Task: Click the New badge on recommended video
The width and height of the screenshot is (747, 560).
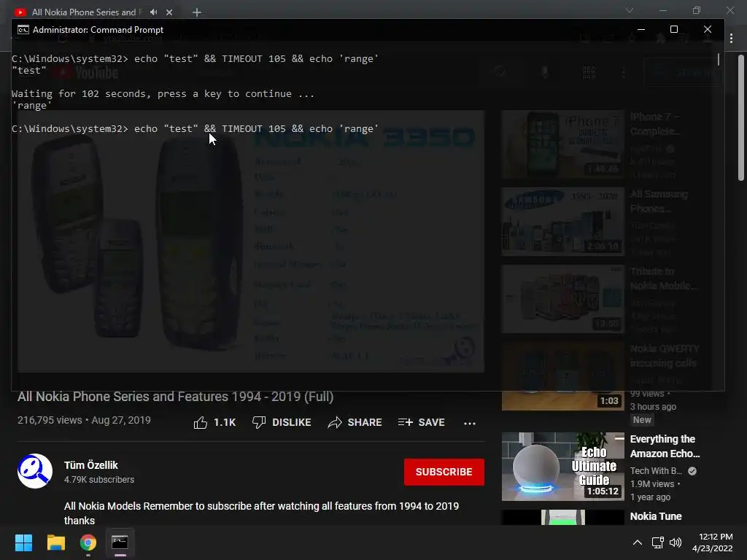Action: click(x=642, y=420)
